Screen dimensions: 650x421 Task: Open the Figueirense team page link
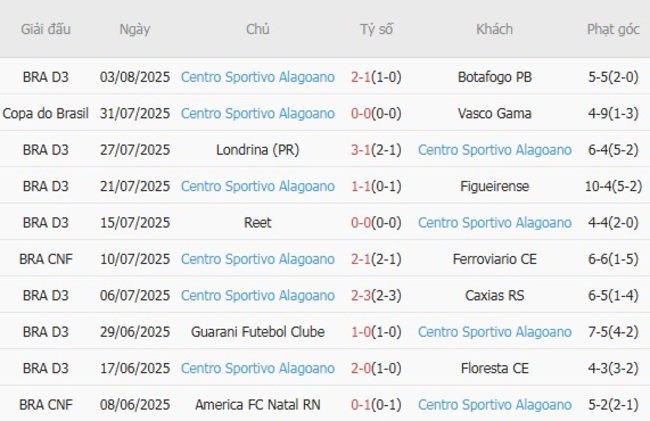pos(495,186)
